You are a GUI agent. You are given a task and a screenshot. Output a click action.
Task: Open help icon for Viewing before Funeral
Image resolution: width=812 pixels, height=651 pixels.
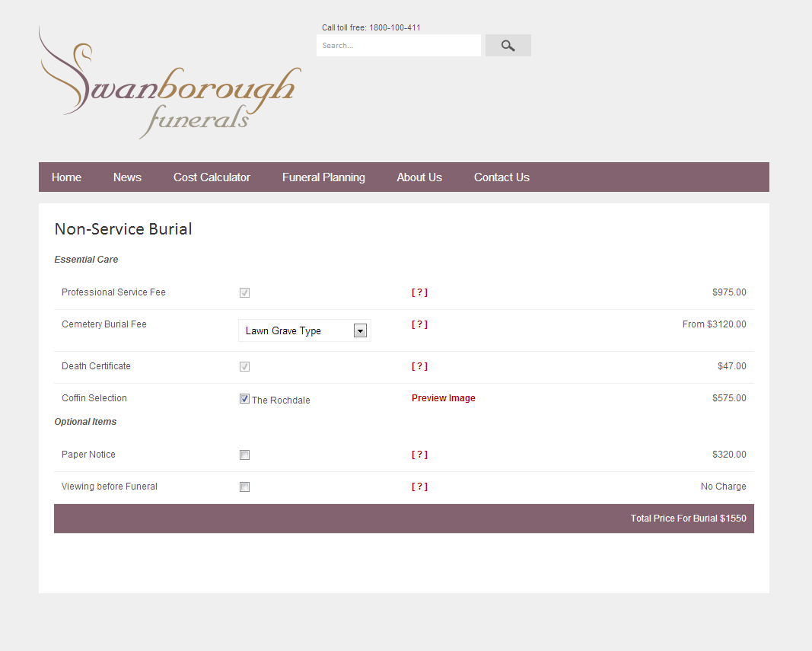419,487
